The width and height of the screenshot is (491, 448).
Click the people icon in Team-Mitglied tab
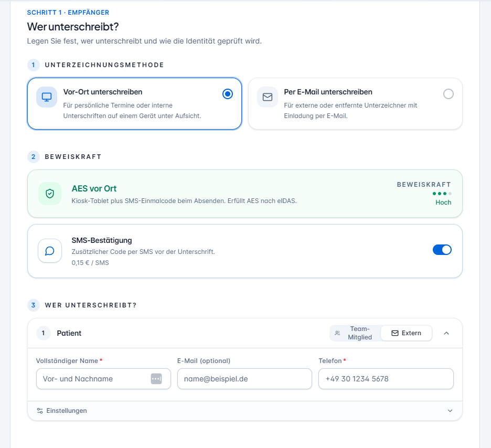[337, 333]
